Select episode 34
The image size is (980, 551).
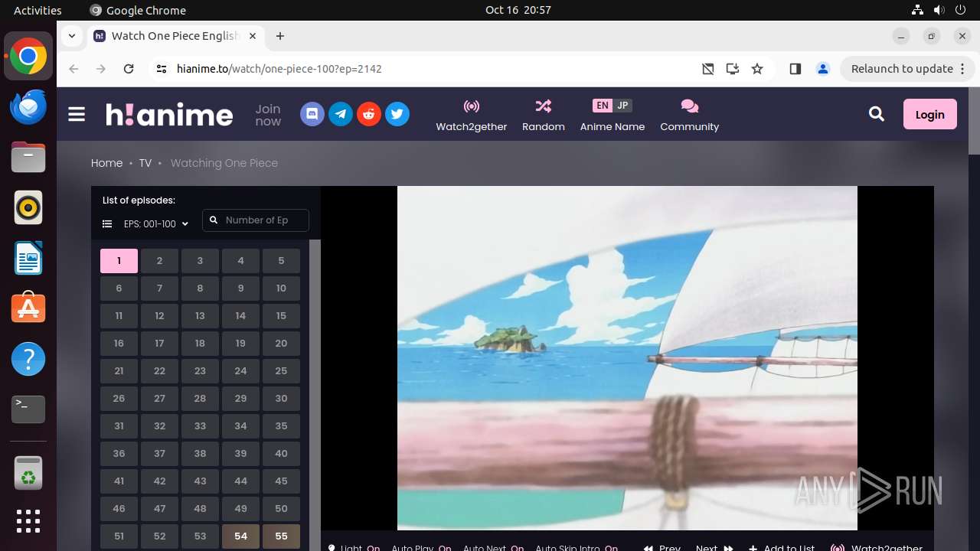pos(240,426)
